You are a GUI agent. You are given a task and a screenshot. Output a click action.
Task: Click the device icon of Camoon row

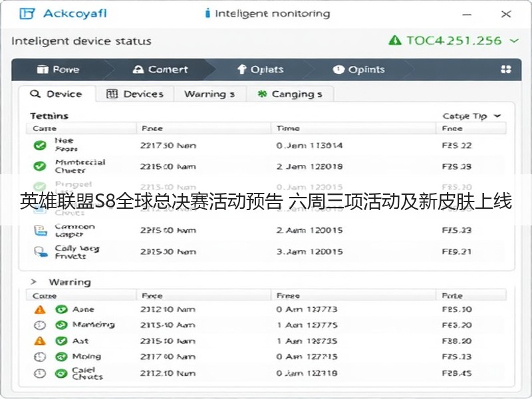coord(41,230)
